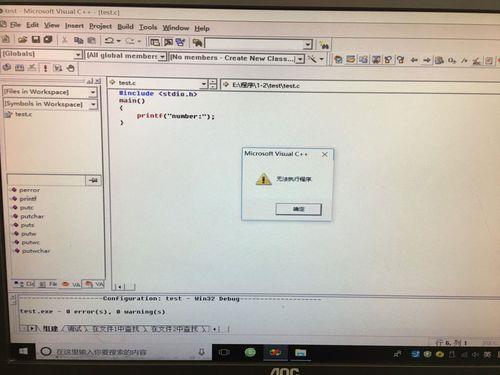Select printf in the symbol list
Image resolution: width=500 pixels, height=375 pixels.
pos(28,199)
